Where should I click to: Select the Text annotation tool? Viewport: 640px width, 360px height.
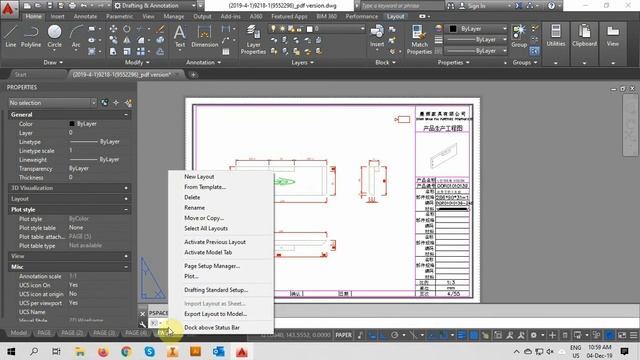pyautogui.click(x=180, y=36)
